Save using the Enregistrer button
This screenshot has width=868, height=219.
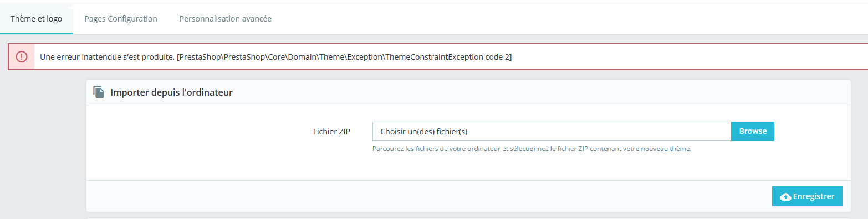(807, 196)
